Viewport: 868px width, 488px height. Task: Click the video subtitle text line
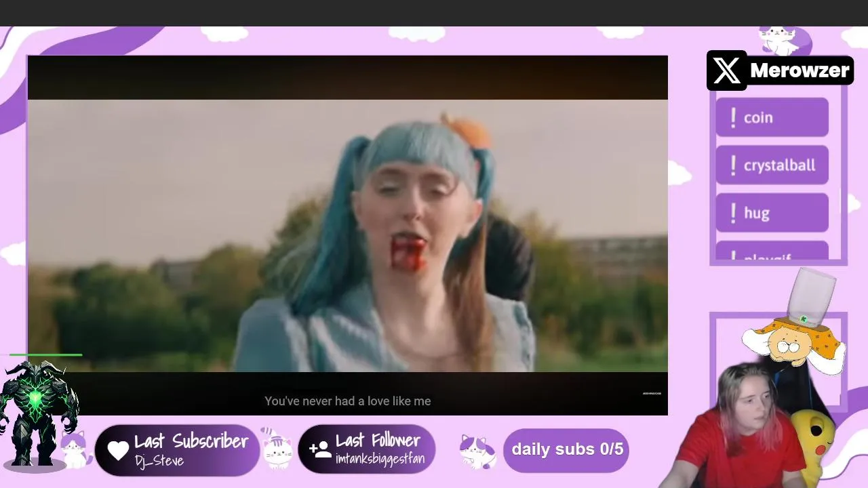[348, 401]
